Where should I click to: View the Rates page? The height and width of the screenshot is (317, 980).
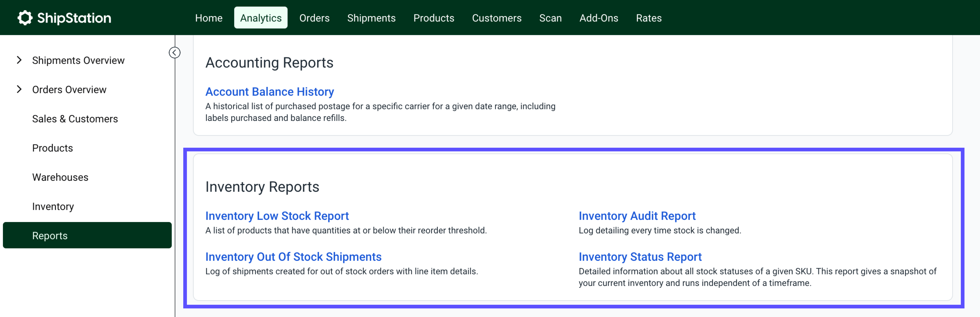649,17
